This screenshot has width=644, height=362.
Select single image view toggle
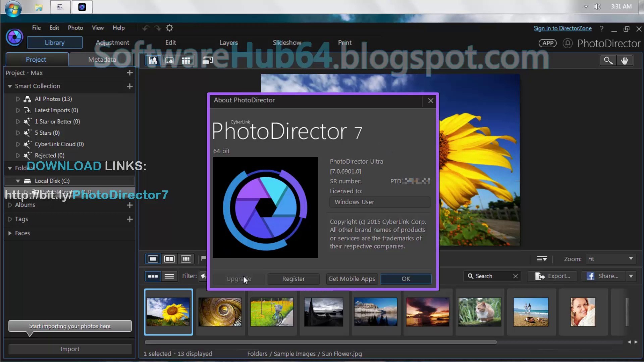click(x=153, y=259)
